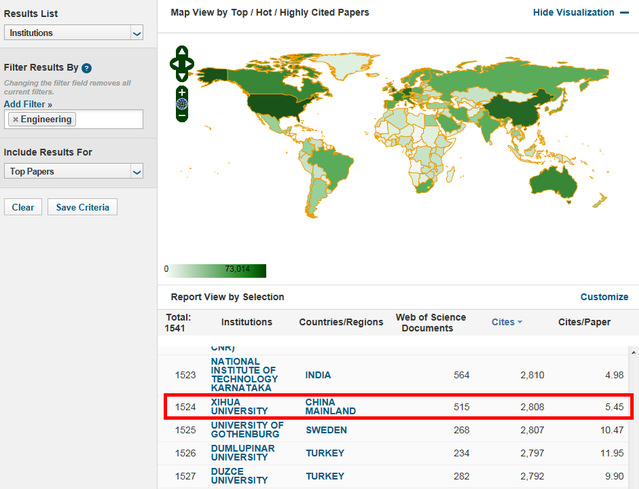Zoom out of the map with minus
The height and width of the screenshot is (489, 639).
pos(181,115)
